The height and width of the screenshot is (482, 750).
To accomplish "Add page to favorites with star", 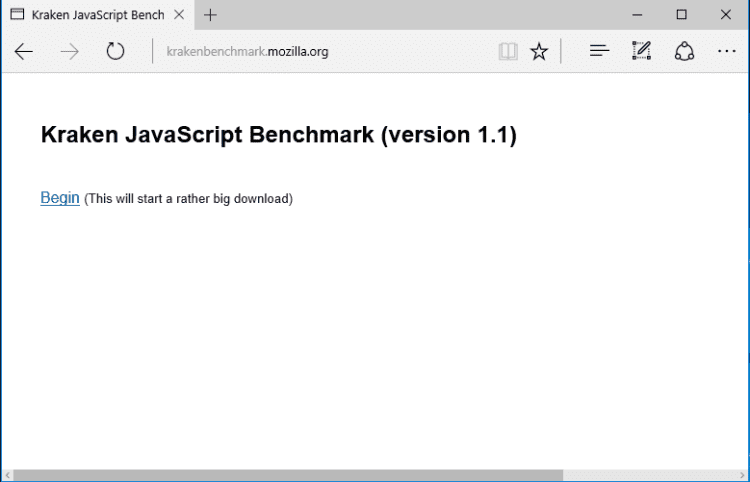I will click(539, 52).
